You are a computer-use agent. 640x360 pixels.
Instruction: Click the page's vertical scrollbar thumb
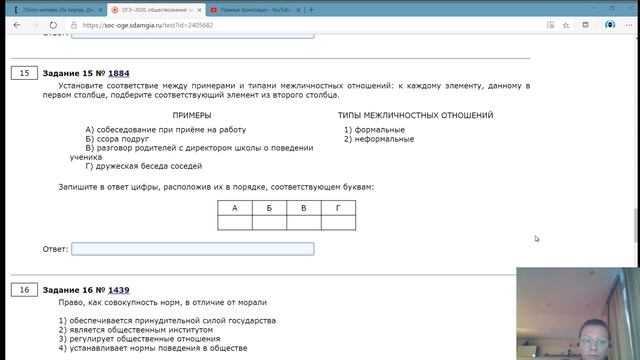click(x=637, y=225)
